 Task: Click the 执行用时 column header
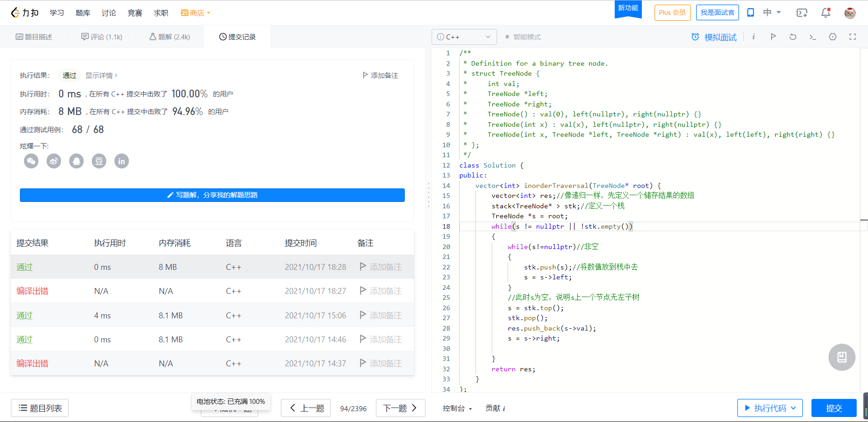(x=110, y=243)
